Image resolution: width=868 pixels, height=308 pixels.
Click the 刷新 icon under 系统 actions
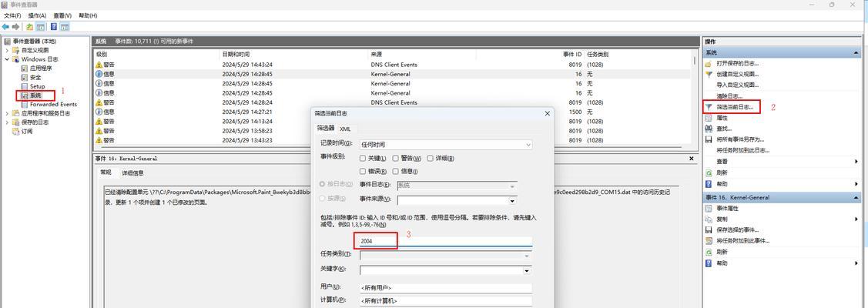[x=709, y=172]
